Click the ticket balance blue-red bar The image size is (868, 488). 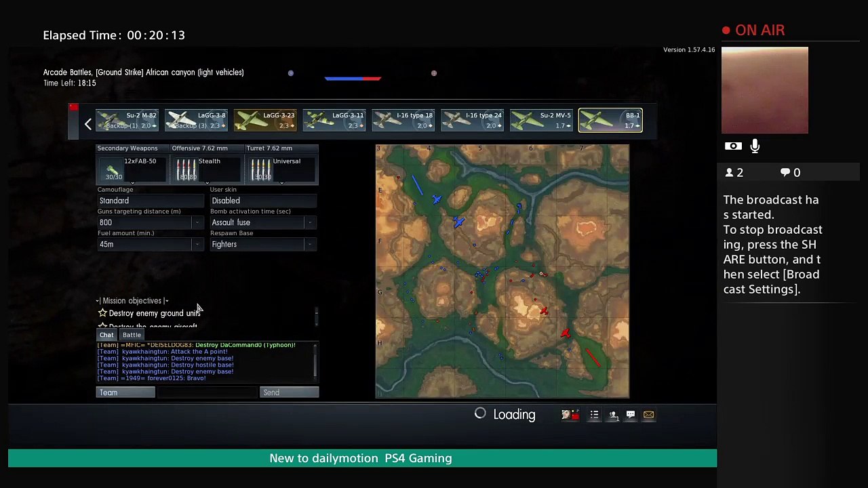pyautogui.click(x=353, y=79)
